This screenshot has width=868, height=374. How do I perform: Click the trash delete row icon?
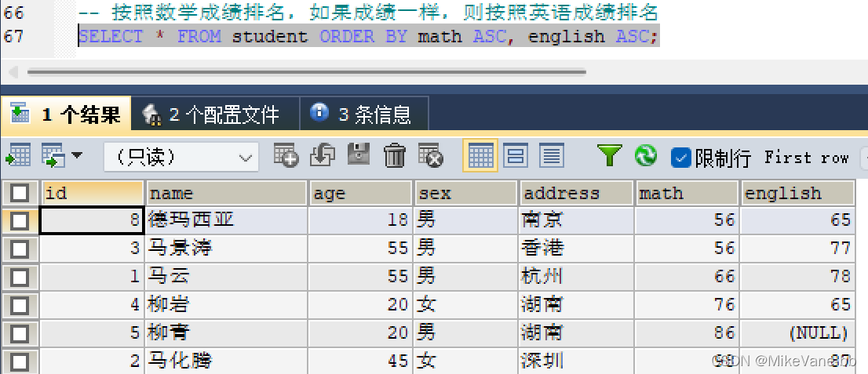click(x=395, y=155)
